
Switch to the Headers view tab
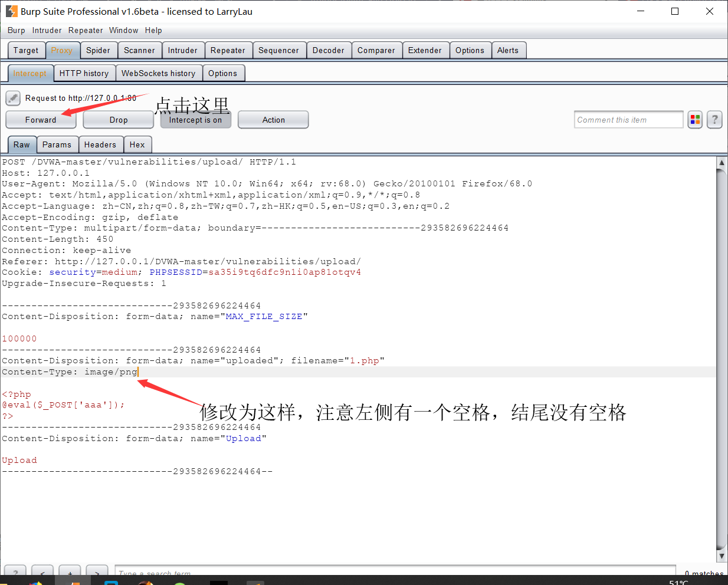(100, 144)
